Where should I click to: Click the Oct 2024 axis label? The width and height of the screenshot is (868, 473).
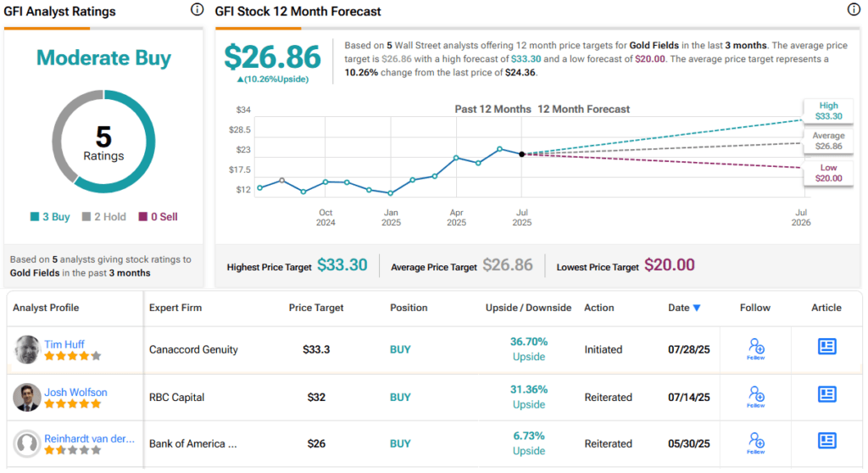coord(325,217)
